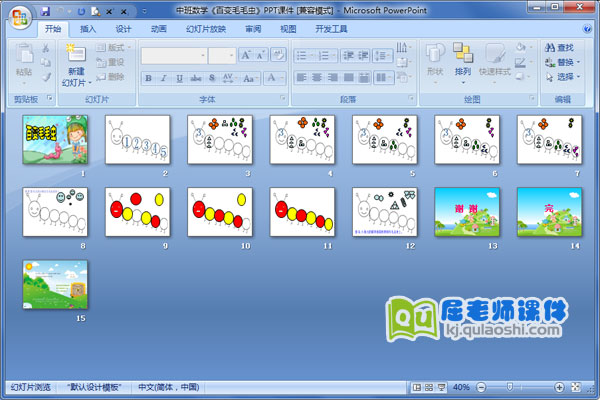Toggle Underline formatting
Viewport: 600px width, 400px height.
click(x=179, y=78)
